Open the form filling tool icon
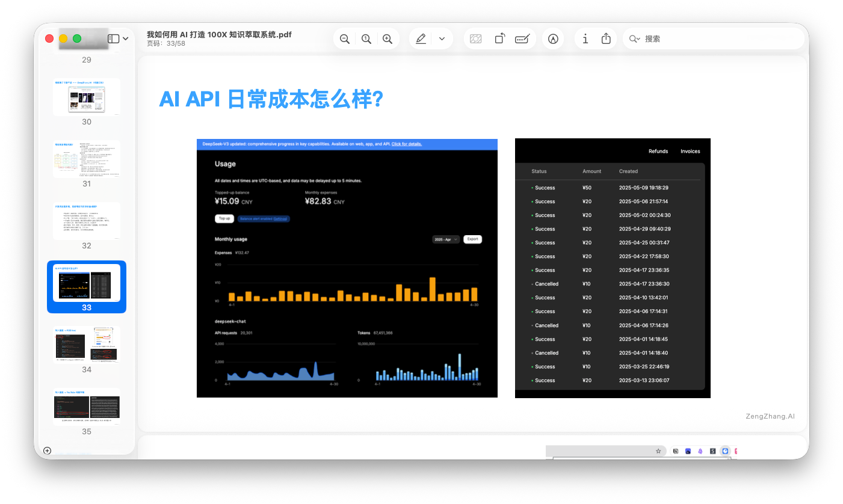 (x=522, y=38)
